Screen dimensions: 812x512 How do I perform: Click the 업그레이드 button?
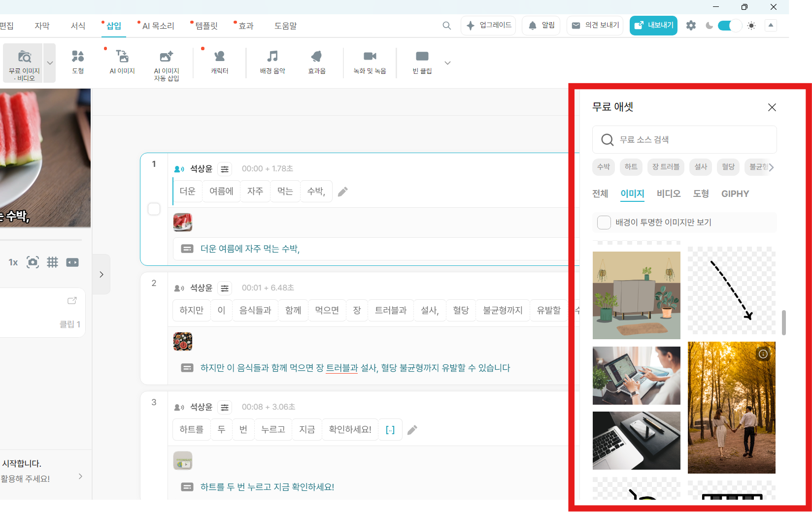click(488, 25)
